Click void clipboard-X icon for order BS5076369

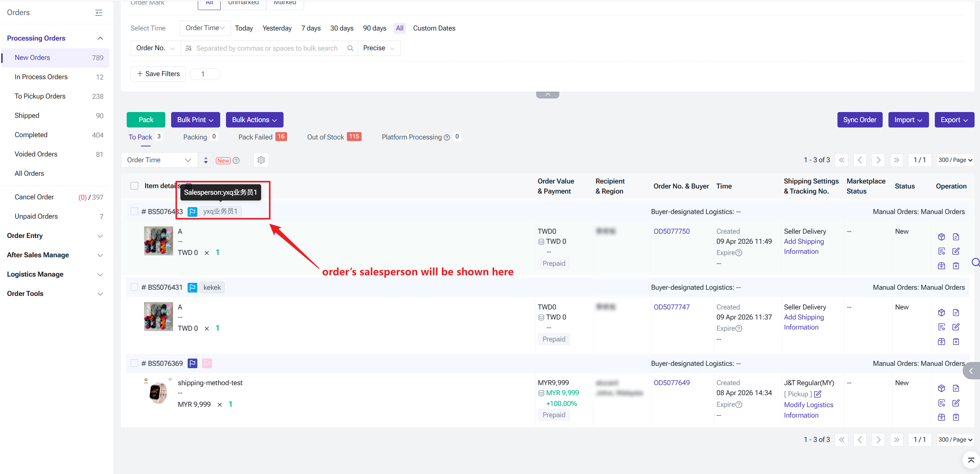click(x=956, y=417)
